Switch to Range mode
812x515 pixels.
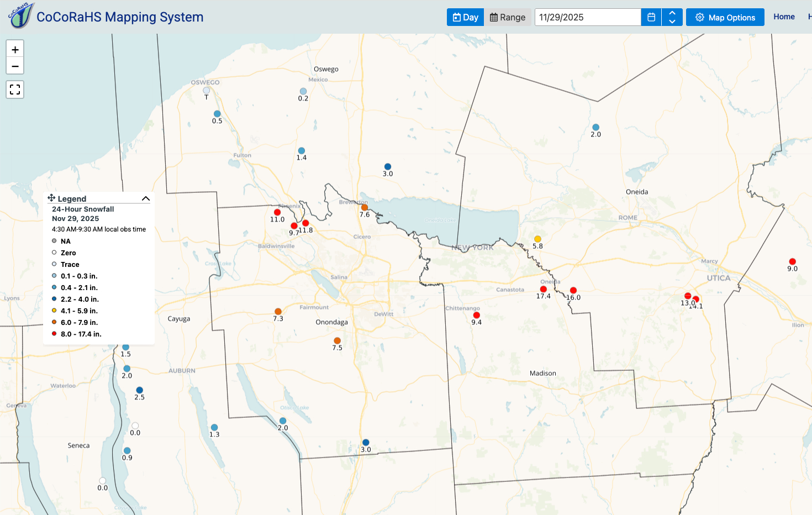[x=508, y=17]
